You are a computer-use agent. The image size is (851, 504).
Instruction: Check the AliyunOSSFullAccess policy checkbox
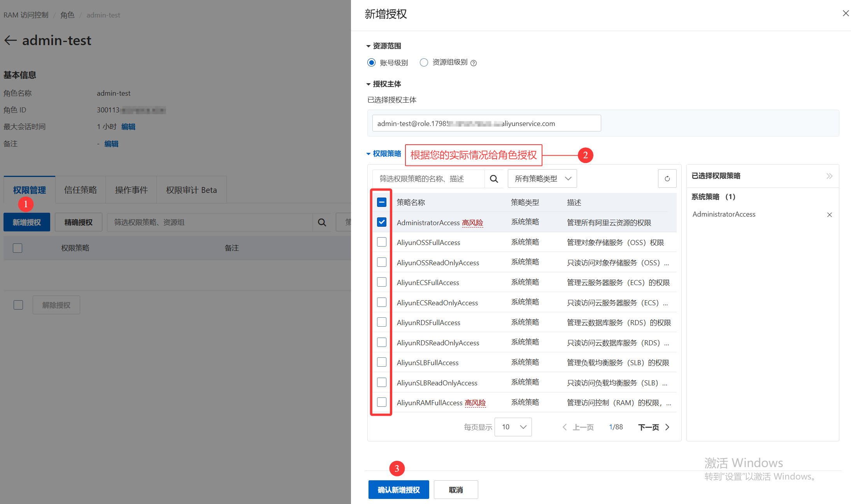coord(382,242)
